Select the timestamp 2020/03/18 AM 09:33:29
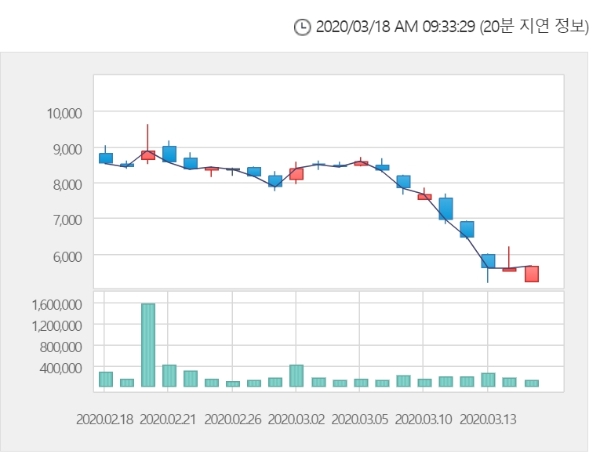Image resolution: width=600 pixels, height=454 pixels. coord(396,27)
